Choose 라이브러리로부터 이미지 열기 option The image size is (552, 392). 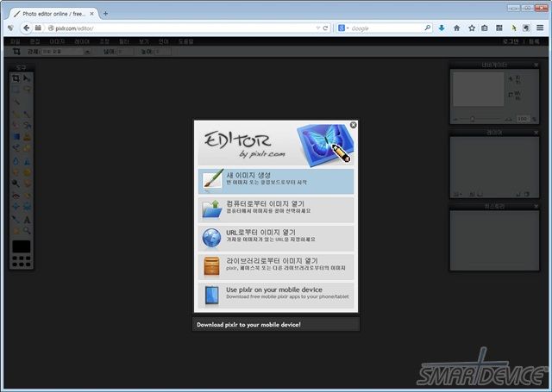(276, 266)
